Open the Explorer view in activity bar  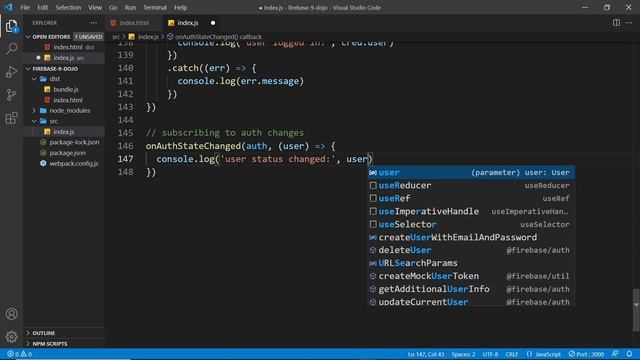point(11,27)
